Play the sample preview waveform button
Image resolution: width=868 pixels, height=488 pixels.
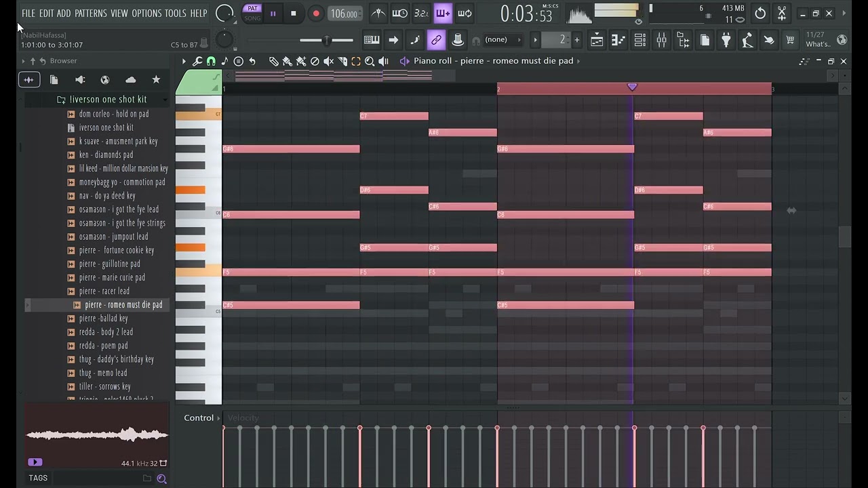(x=35, y=462)
